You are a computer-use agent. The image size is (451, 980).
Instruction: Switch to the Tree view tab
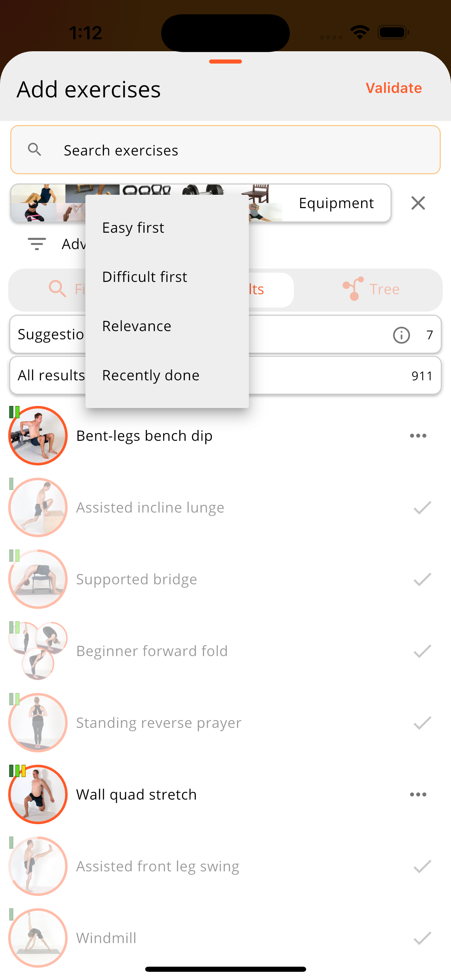point(371,289)
